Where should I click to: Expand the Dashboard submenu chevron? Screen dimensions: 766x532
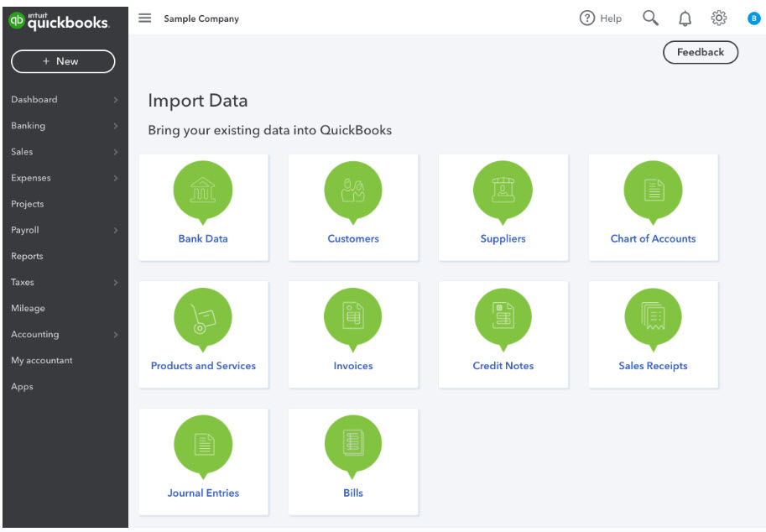click(x=116, y=100)
